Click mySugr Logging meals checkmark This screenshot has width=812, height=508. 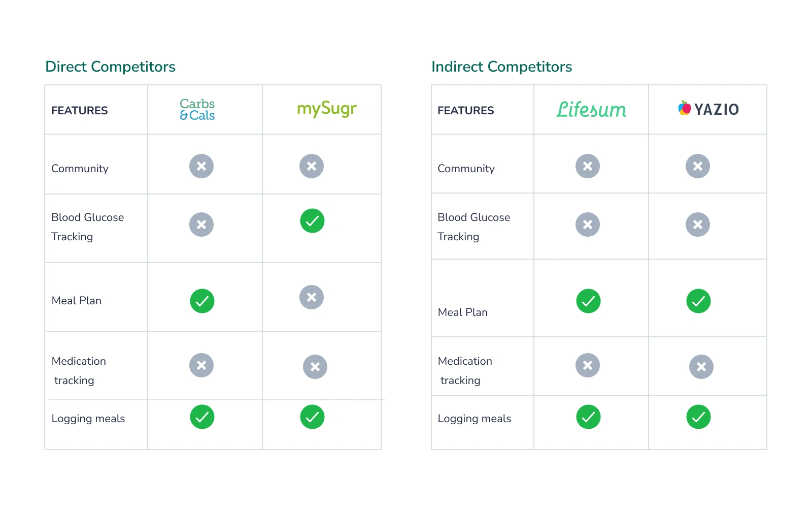[312, 417]
